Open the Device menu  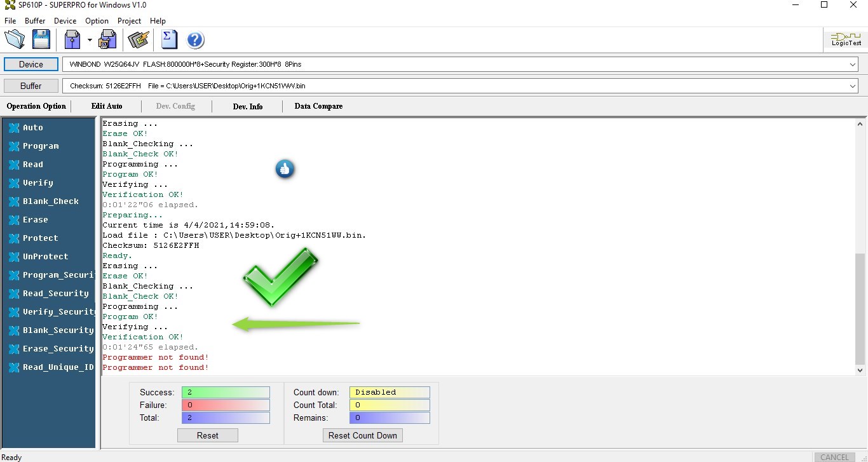click(x=65, y=21)
